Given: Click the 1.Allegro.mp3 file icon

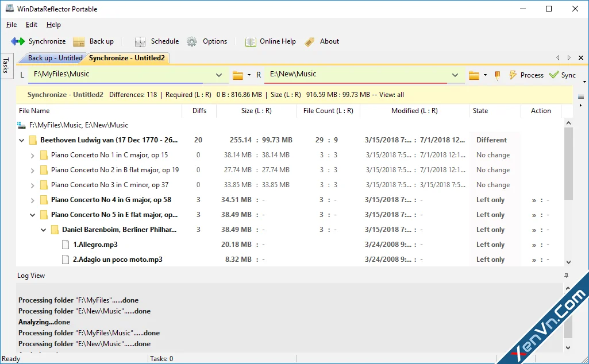Looking at the screenshot, I should (x=66, y=245).
